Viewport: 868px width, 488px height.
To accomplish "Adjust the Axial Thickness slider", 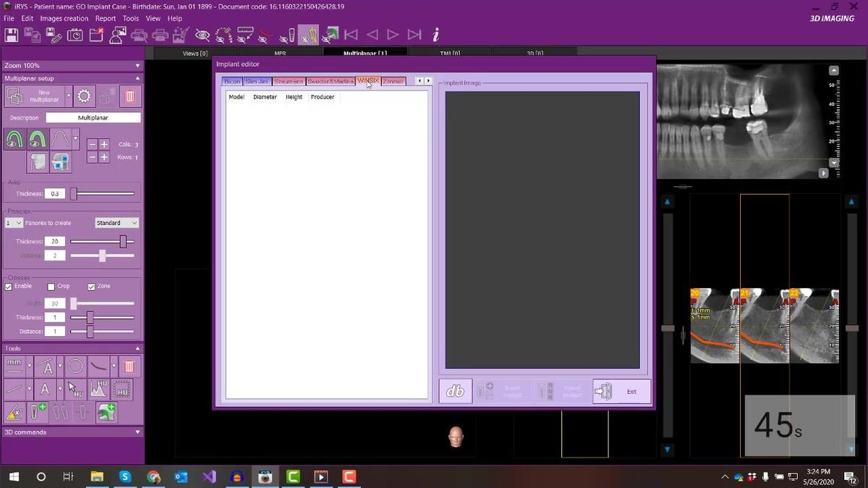I will coord(102,193).
